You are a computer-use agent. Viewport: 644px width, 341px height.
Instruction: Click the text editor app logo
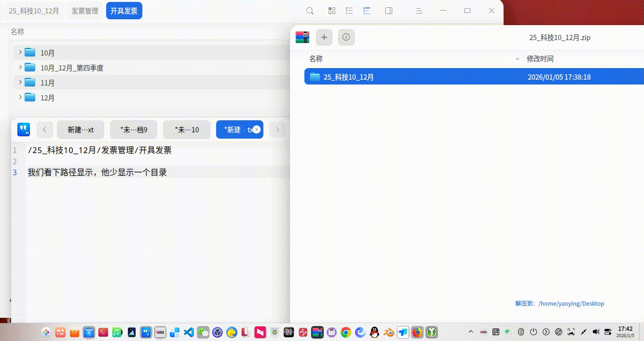[x=24, y=129]
